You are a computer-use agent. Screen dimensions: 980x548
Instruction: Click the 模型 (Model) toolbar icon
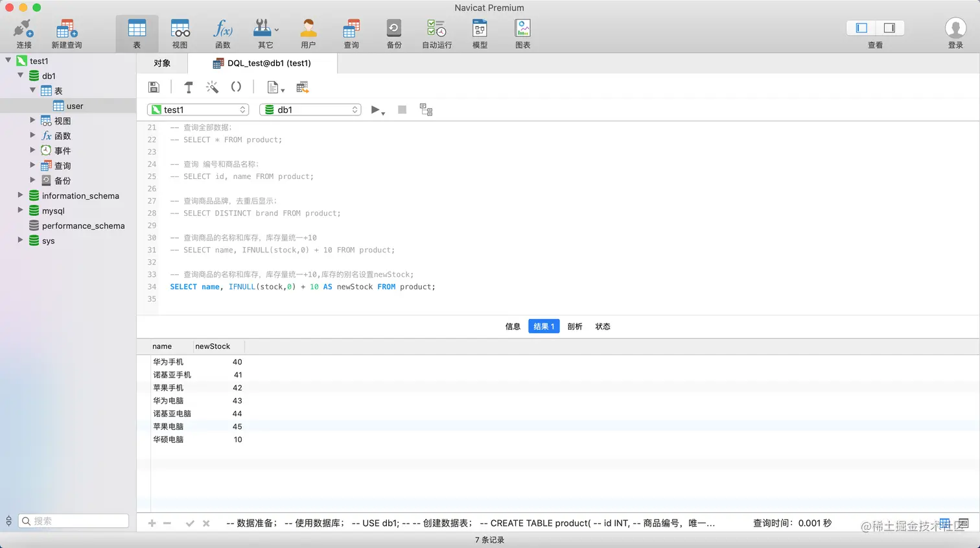tap(480, 34)
